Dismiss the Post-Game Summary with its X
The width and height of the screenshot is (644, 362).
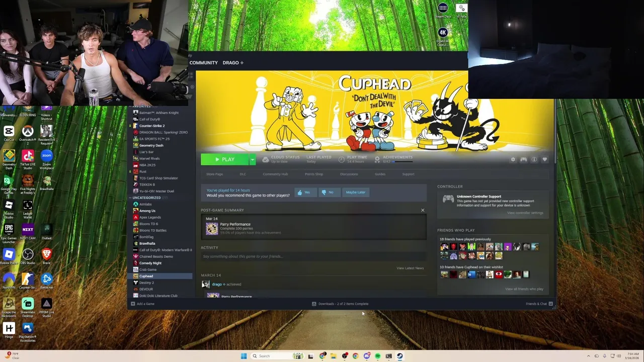click(423, 210)
